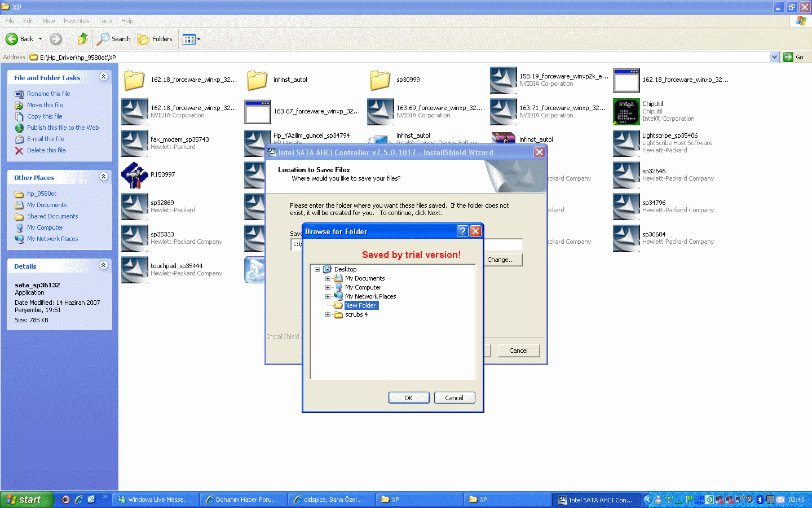Select the sp36684 installer icon
812x508 pixels.
pos(626,238)
